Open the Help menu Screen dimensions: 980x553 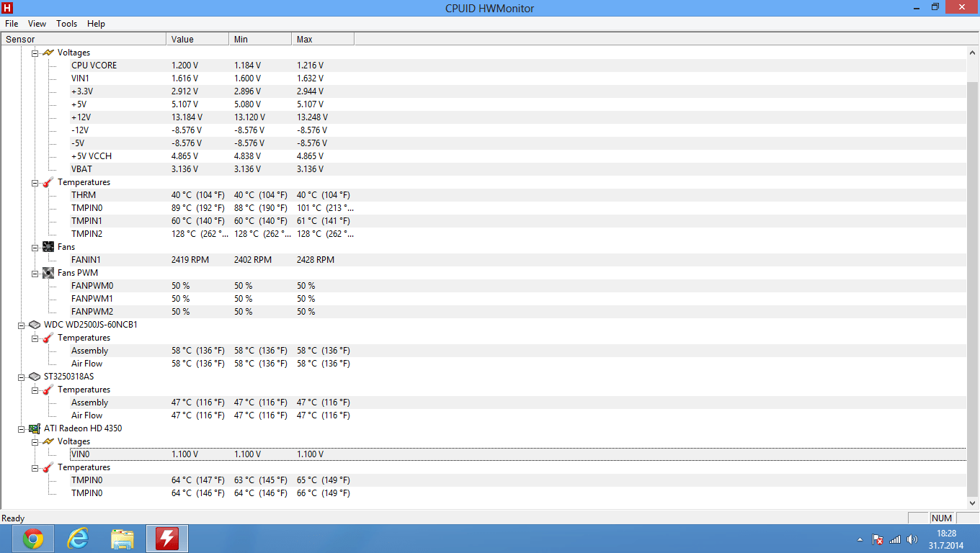[96, 24]
